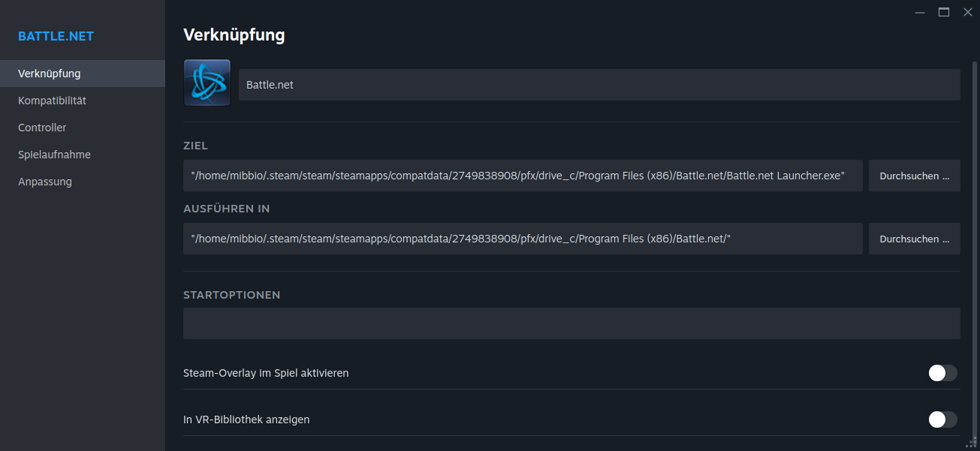Enable Steam-Overlay im Spiel aktivieren toggle
Image resolution: width=980 pixels, height=451 pixels.
point(942,373)
